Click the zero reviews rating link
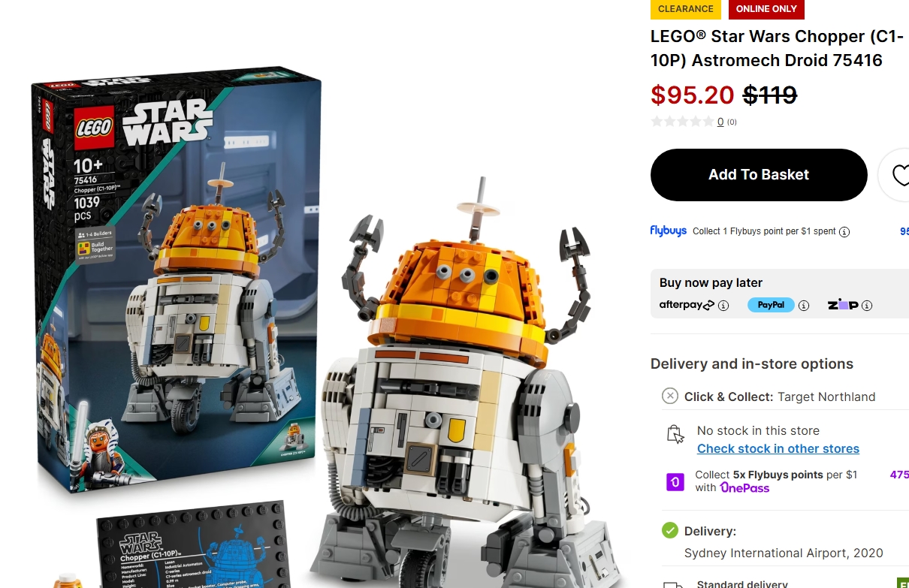 pyautogui.click(x=720, y=122)
